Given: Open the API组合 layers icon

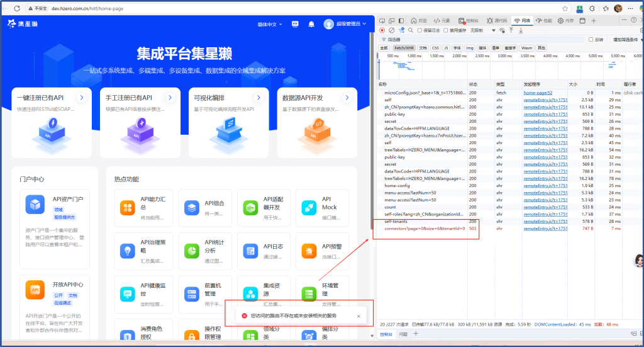Looking at the screenshot, I should 192,207.
